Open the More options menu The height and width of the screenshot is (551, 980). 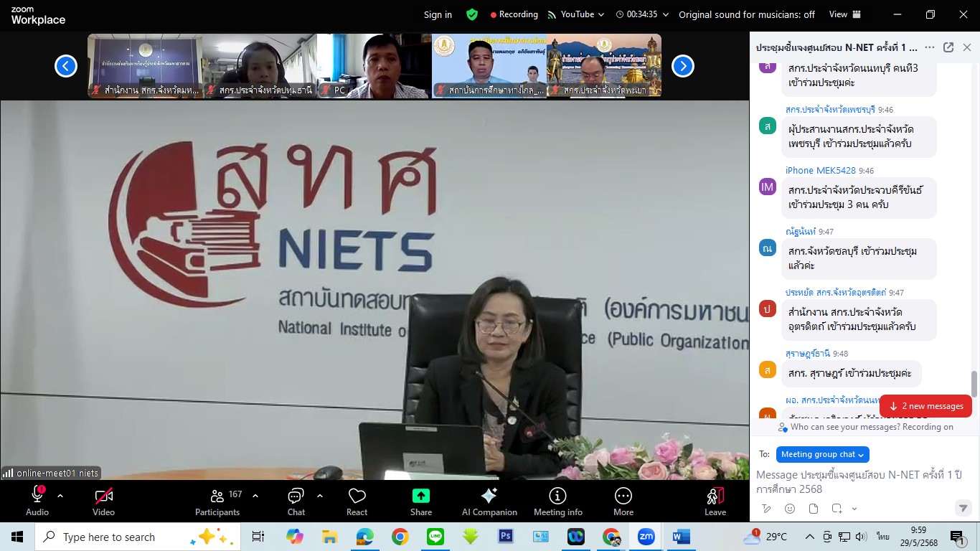[623, 501]
